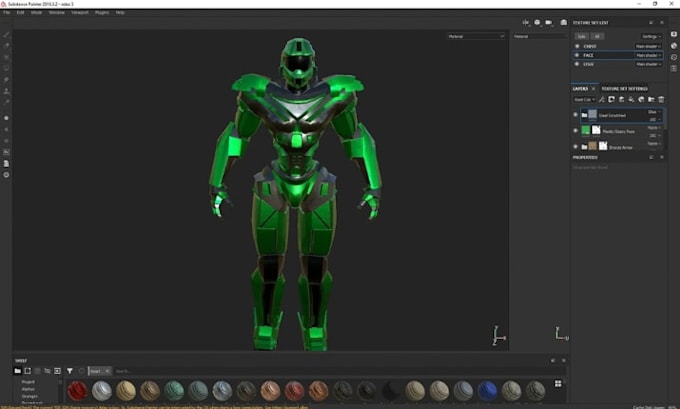Select the Material Picker eyedropper tool

point(6,102)
